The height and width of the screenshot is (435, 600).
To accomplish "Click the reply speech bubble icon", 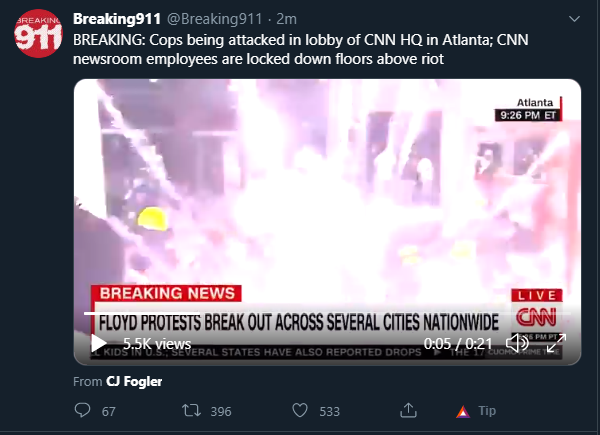I will pyautogui.click(x=82, y=410).
